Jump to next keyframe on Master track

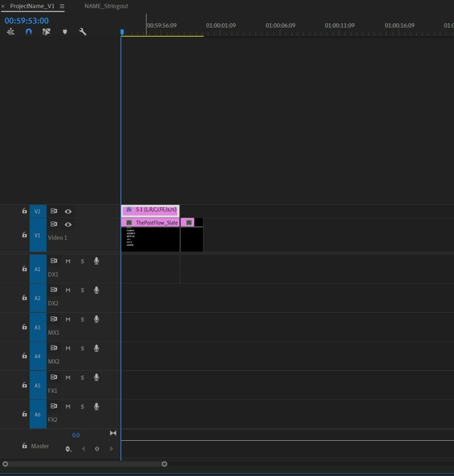(x=112, y=449)
